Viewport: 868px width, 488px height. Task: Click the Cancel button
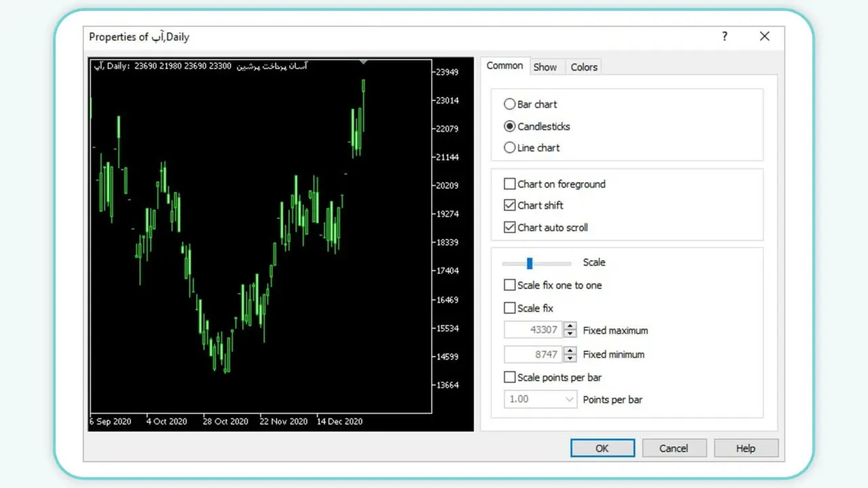pos(673,448)
